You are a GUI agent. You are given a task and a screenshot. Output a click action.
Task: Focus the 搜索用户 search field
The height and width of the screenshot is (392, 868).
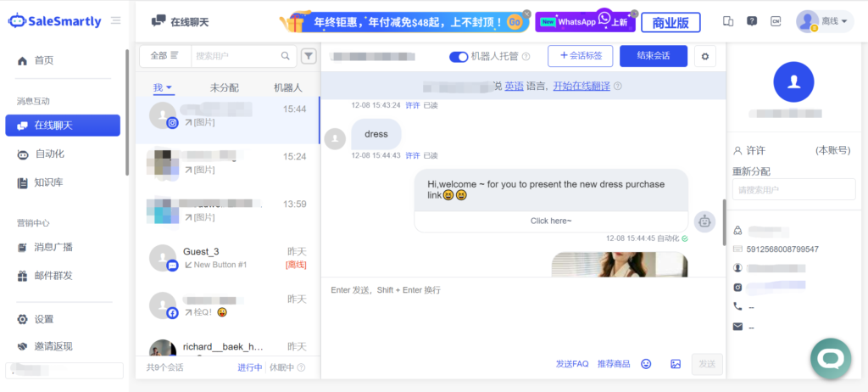[x=237, y=55]
